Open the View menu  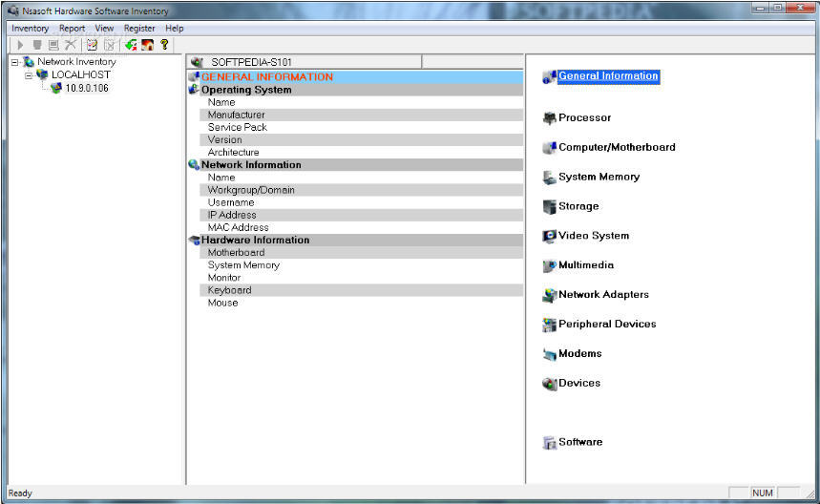(104, 29)
